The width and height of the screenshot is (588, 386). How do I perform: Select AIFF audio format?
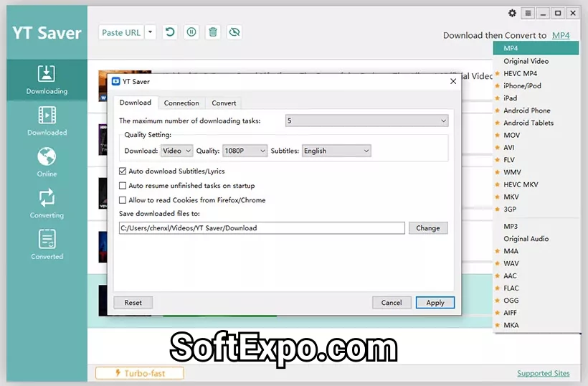click(x=536, y=313)
